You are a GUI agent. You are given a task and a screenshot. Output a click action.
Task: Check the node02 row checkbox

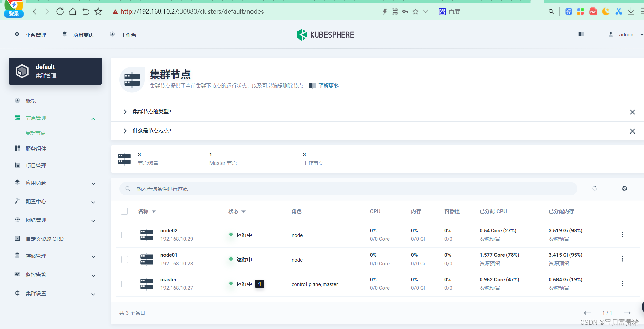[x=125, y=235]
